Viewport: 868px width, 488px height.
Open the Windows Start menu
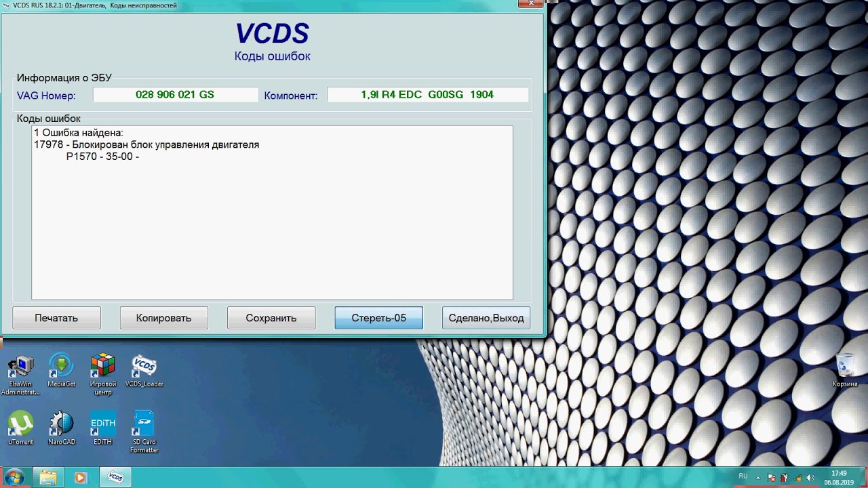14,477
